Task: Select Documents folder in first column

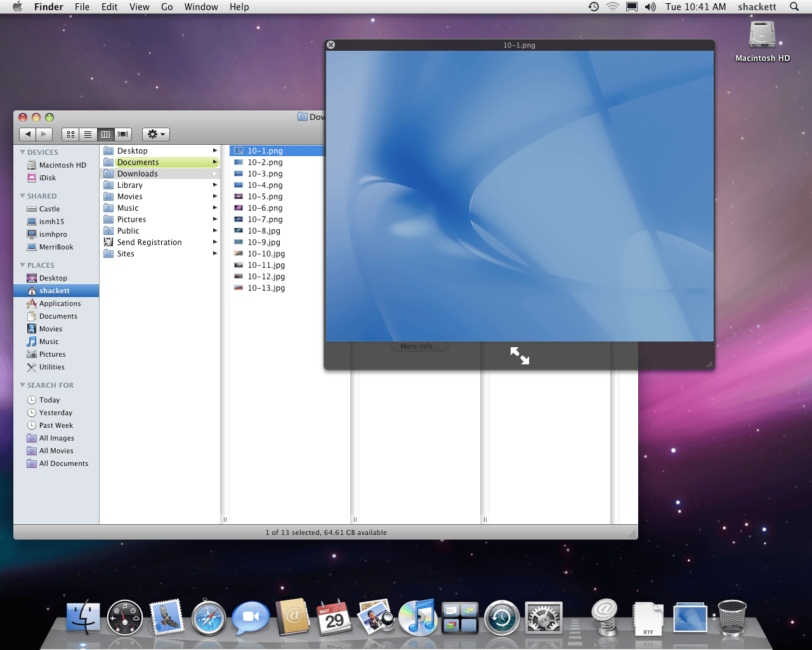Action: [x=160, y=162]
